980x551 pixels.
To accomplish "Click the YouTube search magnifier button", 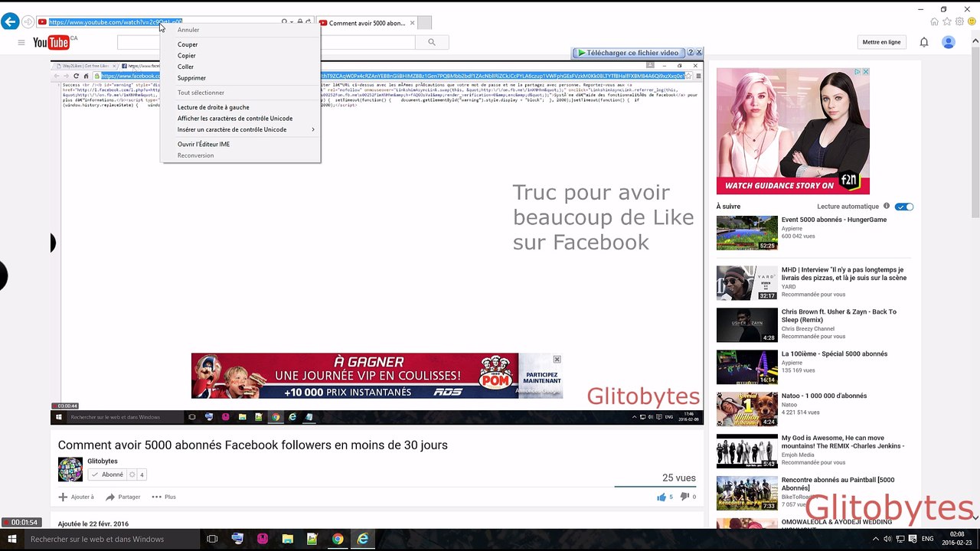I will pos(432,43).
